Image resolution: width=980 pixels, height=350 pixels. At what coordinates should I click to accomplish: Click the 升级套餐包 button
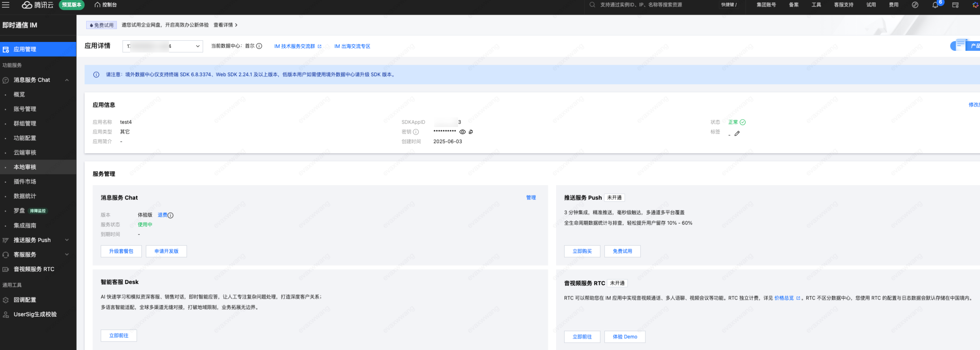pos(121,252)
